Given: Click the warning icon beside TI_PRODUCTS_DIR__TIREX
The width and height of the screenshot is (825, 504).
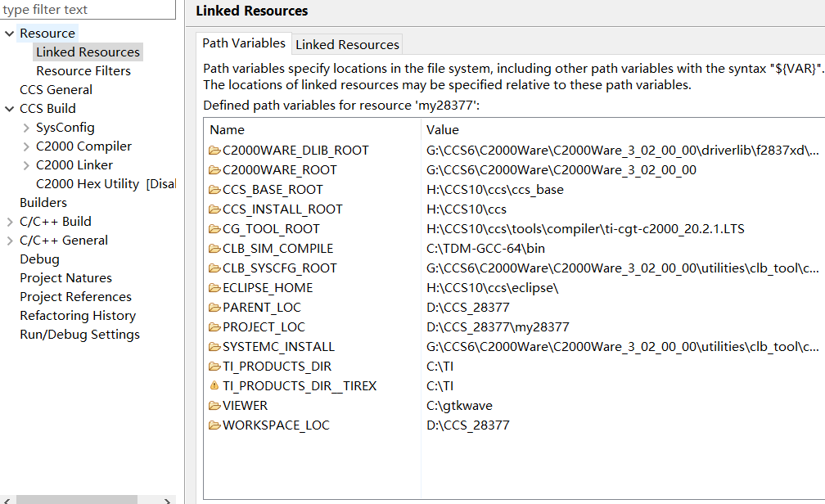Looking at the screenshot, I should click(214, 385).
